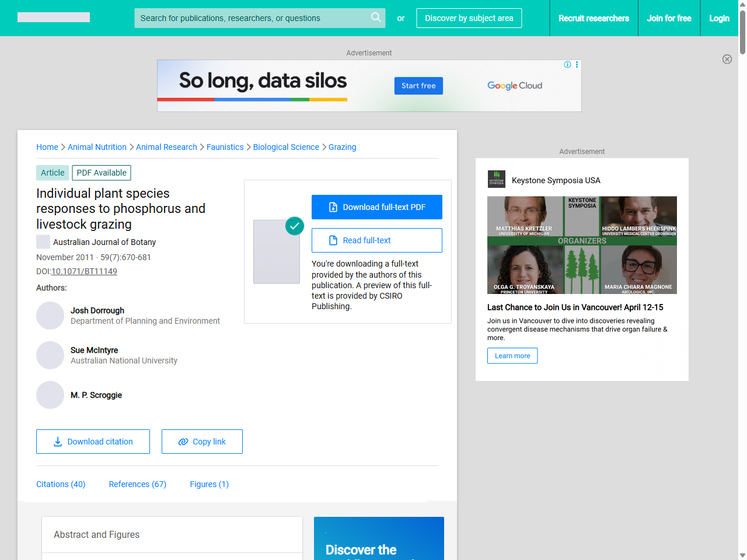747x560 pixels.
Task: Click the Australian Journal of Botany icon
Action: (43, 242)
